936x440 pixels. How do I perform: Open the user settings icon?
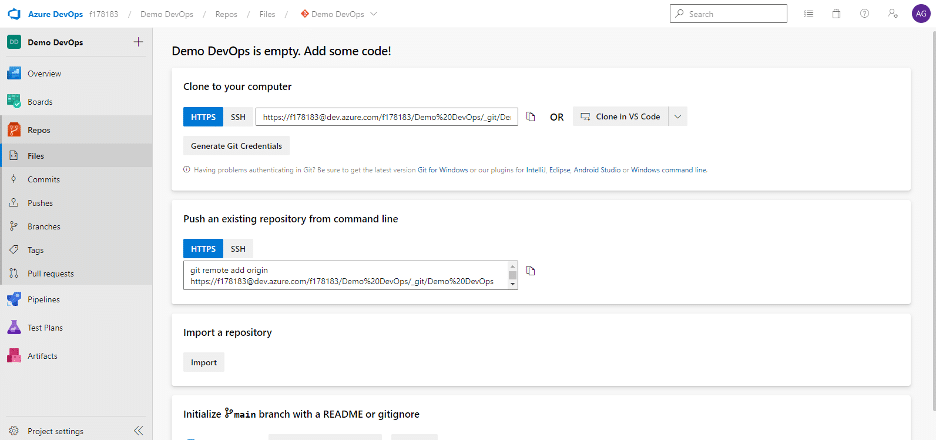coord(892,14)
